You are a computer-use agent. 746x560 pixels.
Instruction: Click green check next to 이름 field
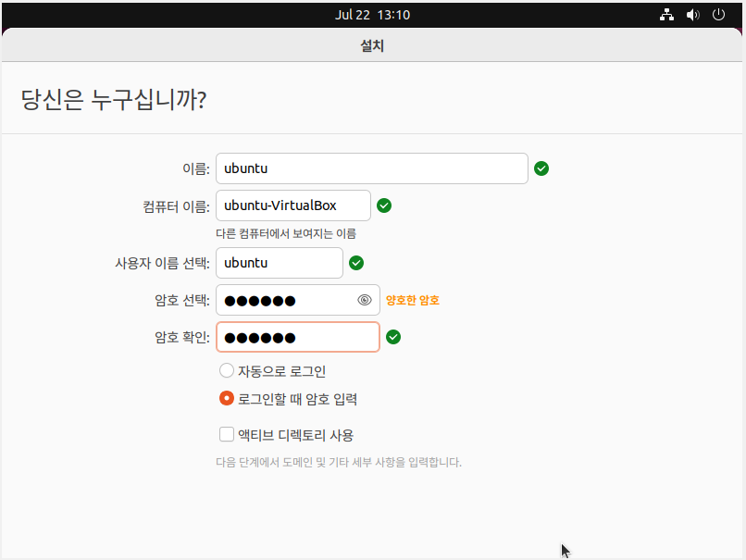[x=541, y=168]
